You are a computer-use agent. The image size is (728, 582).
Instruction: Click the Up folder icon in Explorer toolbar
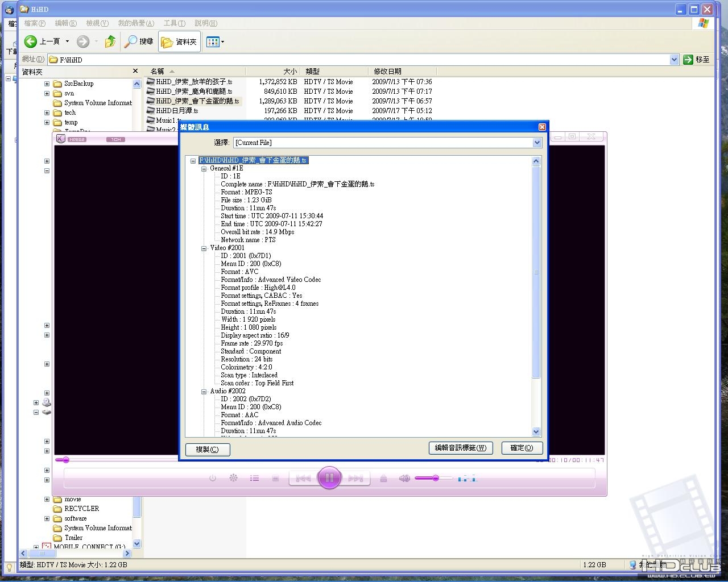[110, 41]
